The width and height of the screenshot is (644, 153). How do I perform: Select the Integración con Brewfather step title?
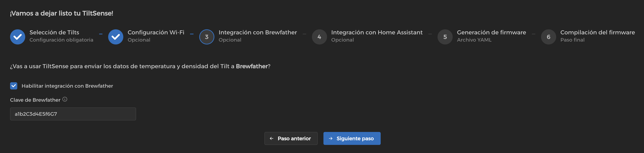(258, 33)
